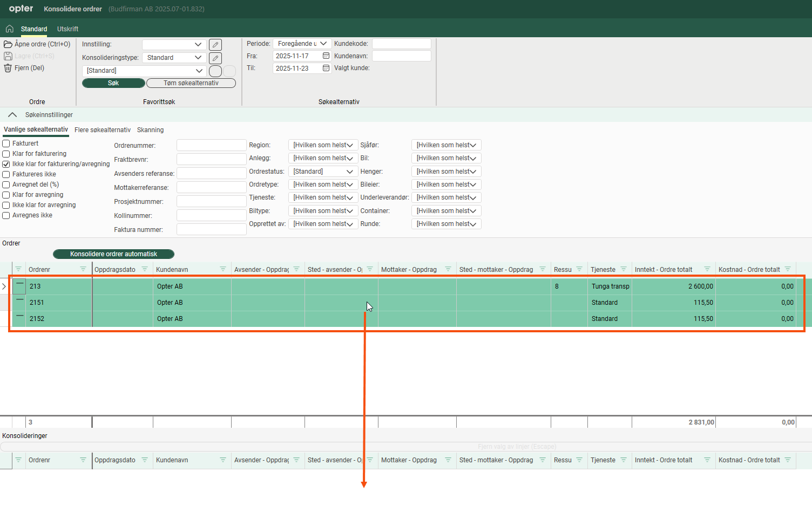Click edit pencil icon next to Innstilling
The height and width of the screenshot is (506, 812).
pyautogui.click(x=215, y=45)
